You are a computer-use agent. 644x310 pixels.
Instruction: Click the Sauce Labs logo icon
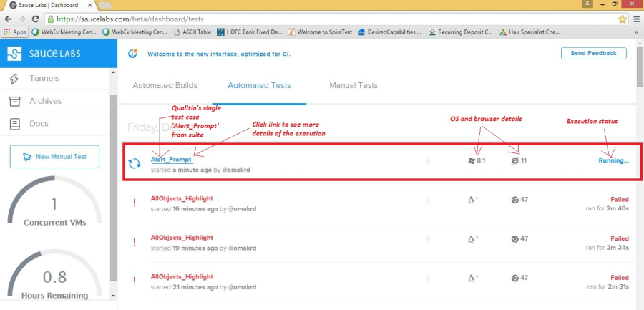coord(15,54)
